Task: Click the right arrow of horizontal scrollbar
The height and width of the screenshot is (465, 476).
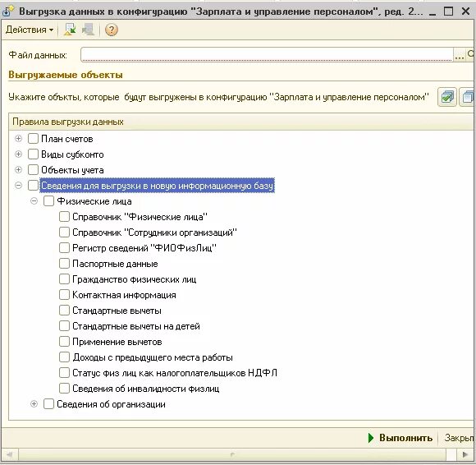Action: 465,454
